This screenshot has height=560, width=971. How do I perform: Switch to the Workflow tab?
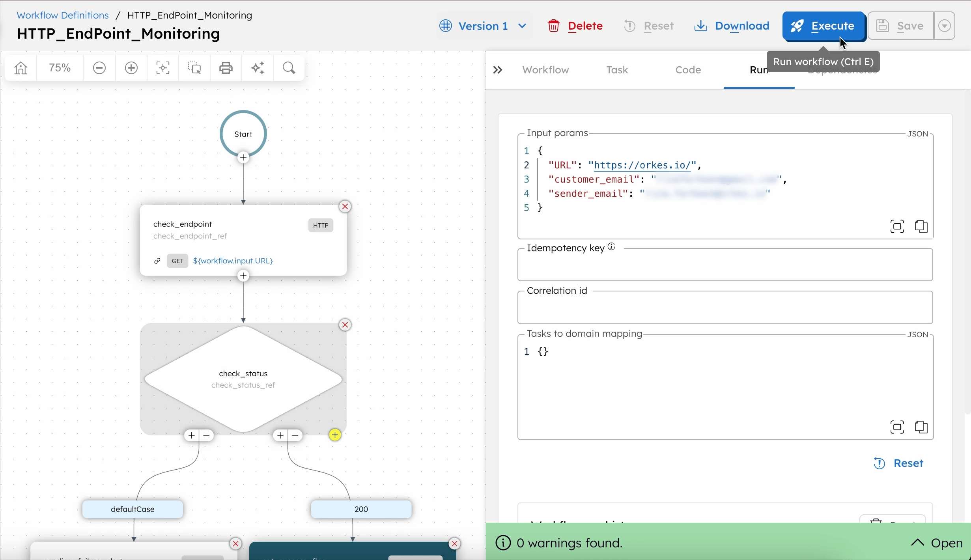[x=546, y=70]
